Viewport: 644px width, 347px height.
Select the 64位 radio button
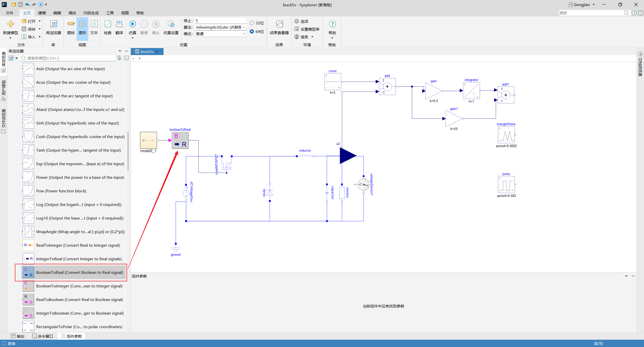point(252,31)
